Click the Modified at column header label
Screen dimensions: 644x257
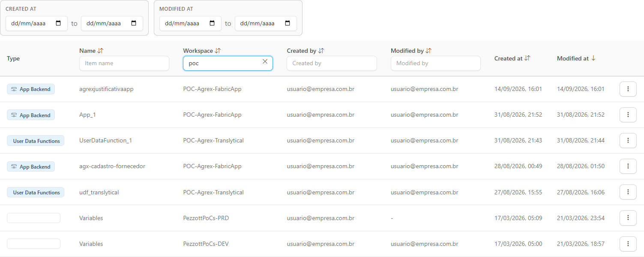tap(573, 58)
